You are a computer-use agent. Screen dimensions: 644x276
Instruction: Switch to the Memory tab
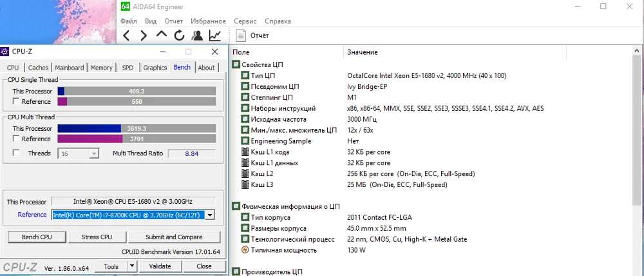pyautogui.click(x=102, y=68)
